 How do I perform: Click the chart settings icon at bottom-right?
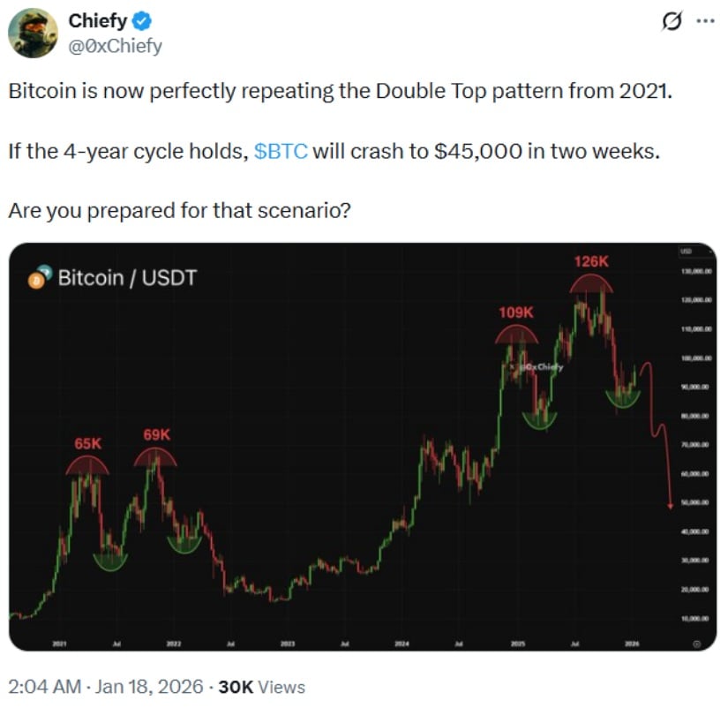(697, 644)
